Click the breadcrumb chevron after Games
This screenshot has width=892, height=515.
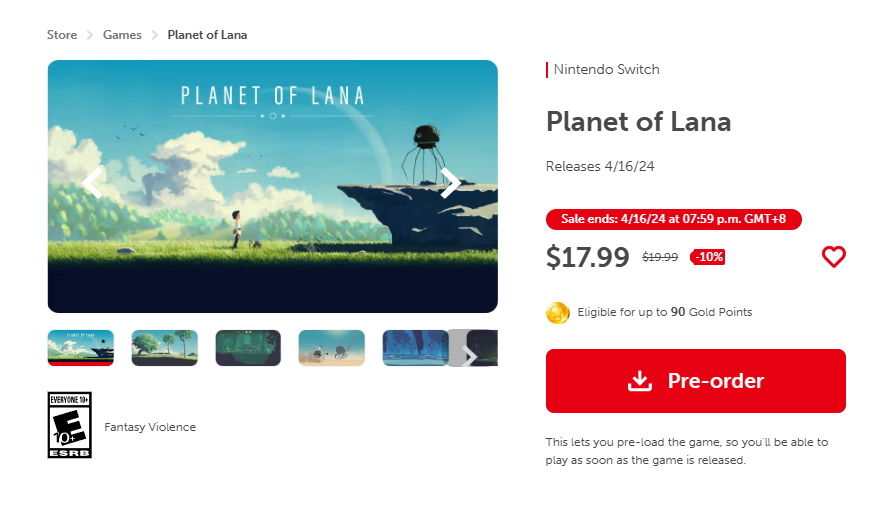[155, 35]
